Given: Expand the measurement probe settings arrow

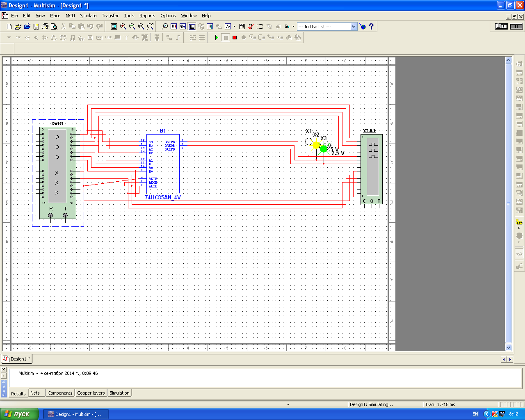Looking at the screenshot, I should coord(519,228).
